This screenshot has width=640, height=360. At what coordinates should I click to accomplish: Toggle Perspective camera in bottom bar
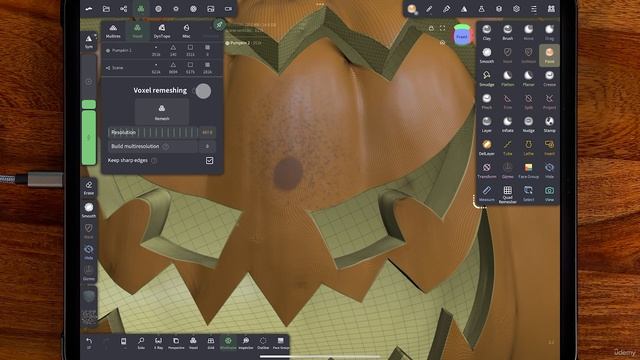click(x=176, y=343)
